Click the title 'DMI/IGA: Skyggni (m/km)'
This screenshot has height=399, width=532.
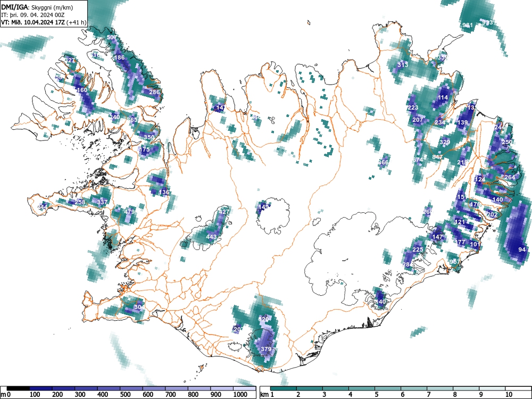[x=37, y=7]
